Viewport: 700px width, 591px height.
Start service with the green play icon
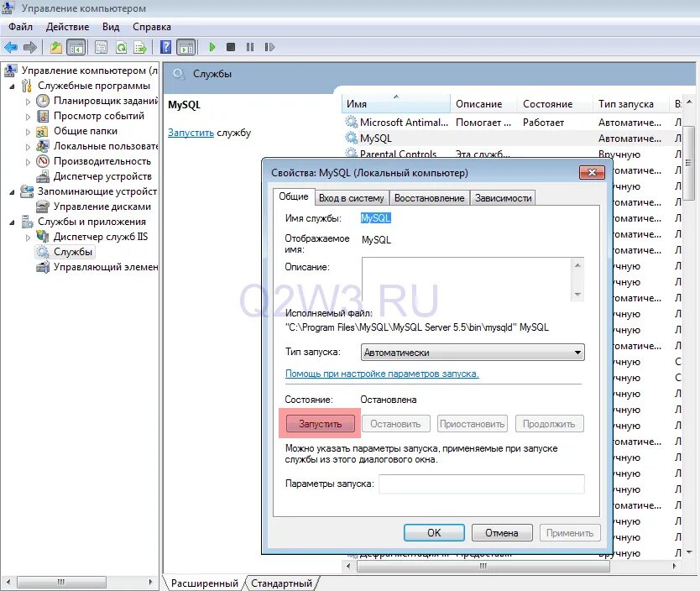click(x=212, y=47)
